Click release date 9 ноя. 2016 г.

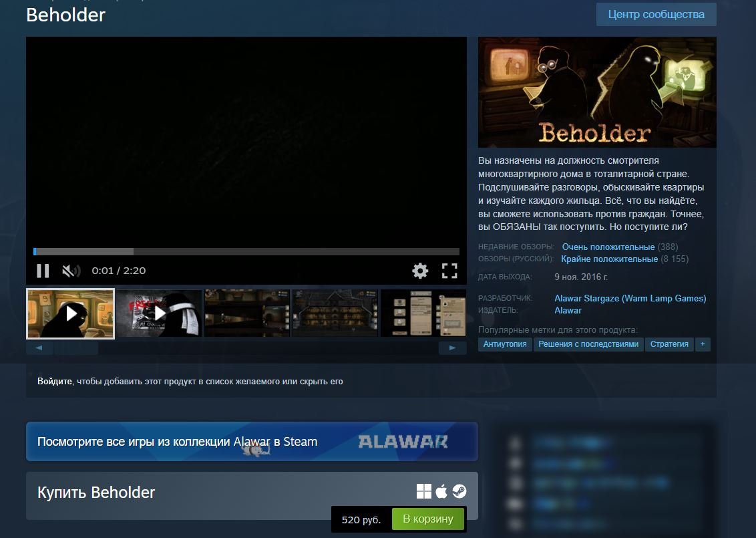click(581, 277)
